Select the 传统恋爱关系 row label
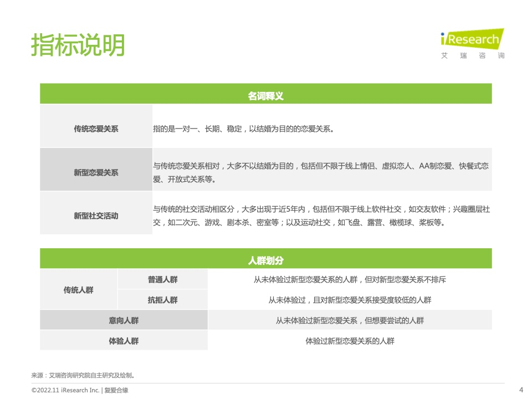The width and height of the screenshot is (532, 399). pyautogui.click(x=96, y=126)
